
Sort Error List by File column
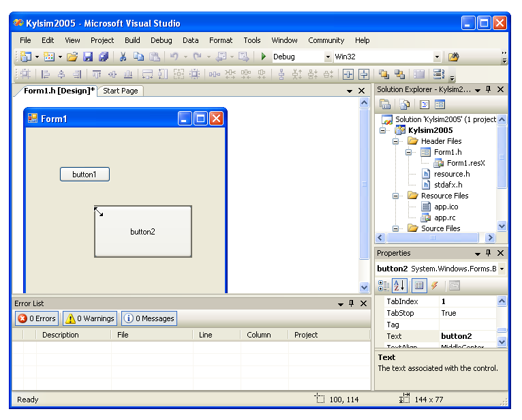(x=152, y=335)
